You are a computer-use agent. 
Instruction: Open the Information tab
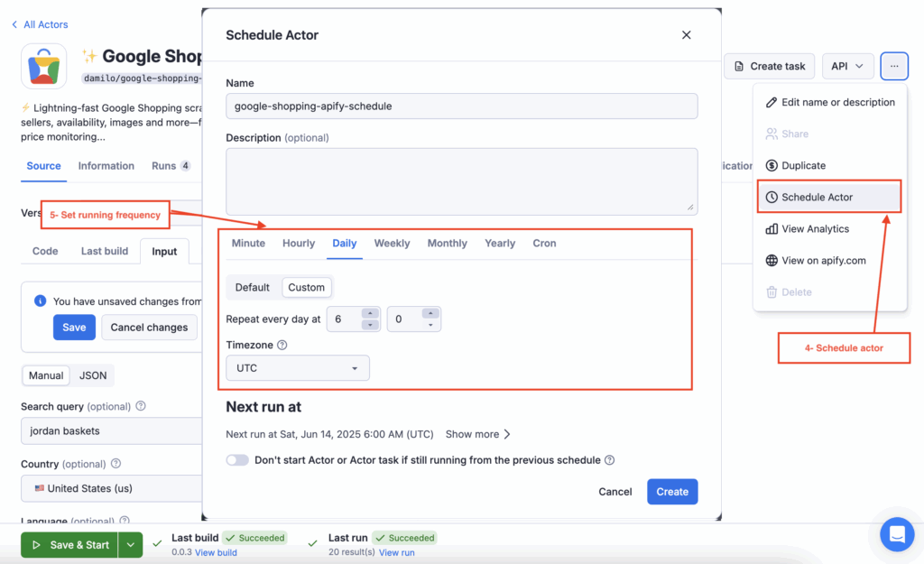click(106, 166)
